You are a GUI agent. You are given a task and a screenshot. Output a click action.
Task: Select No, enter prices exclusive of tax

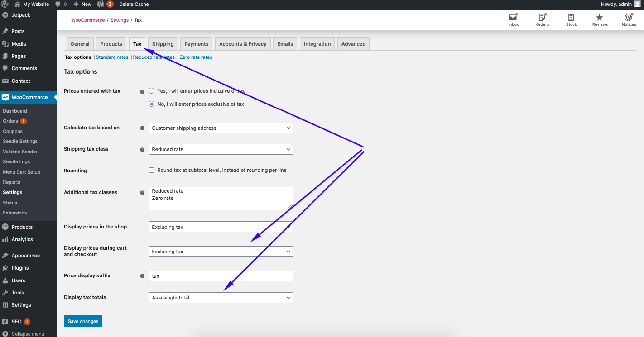[152, 104]
